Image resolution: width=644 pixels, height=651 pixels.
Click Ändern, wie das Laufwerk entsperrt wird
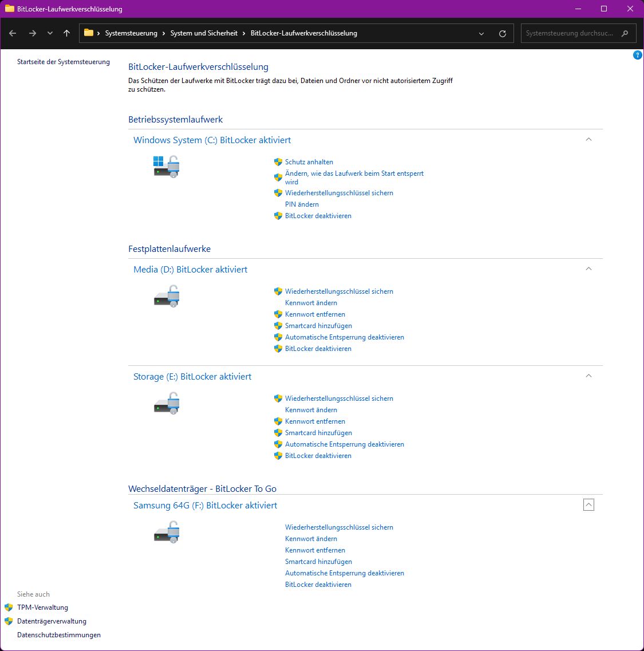[354, 177]
